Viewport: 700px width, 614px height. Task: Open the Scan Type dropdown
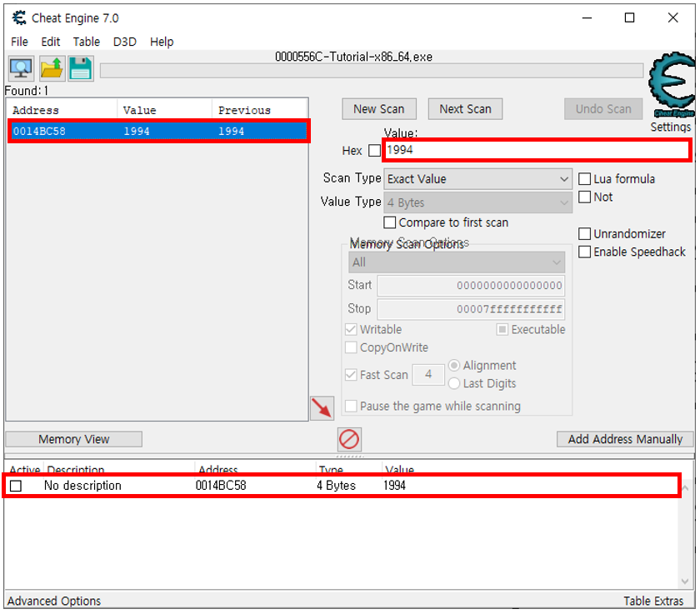tap(477, 179)
